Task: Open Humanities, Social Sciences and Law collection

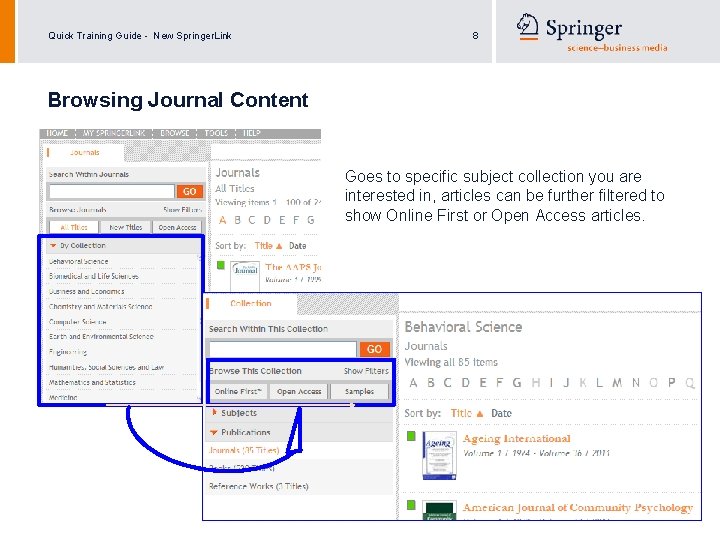Action: click(x=106, y=367)
